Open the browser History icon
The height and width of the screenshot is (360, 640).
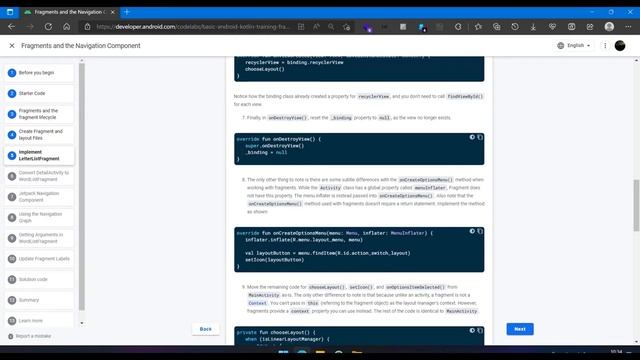point(515,27)
